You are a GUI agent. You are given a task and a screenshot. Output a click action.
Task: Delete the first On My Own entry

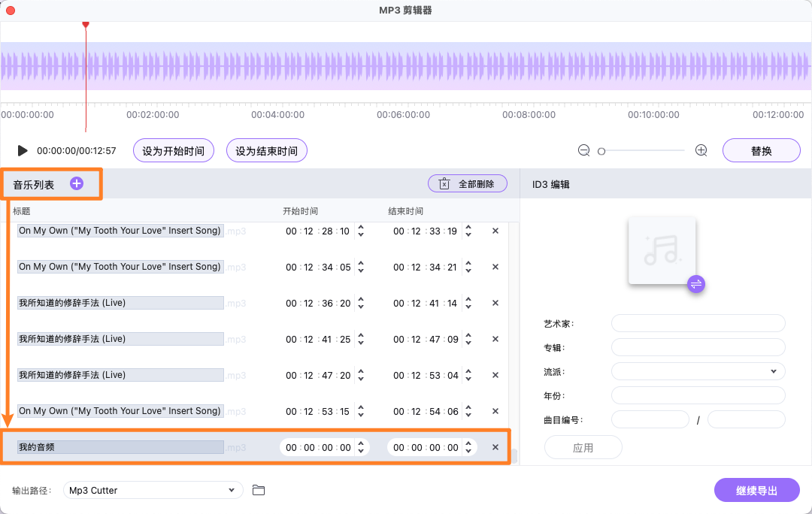(x=495, y=231)
